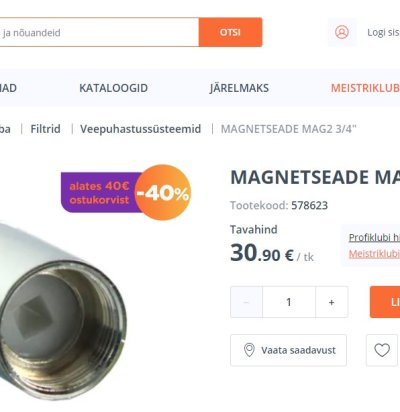Add product to favorites with heart icon
Screen dimensions: 400x412
click(x=382, y=350)
